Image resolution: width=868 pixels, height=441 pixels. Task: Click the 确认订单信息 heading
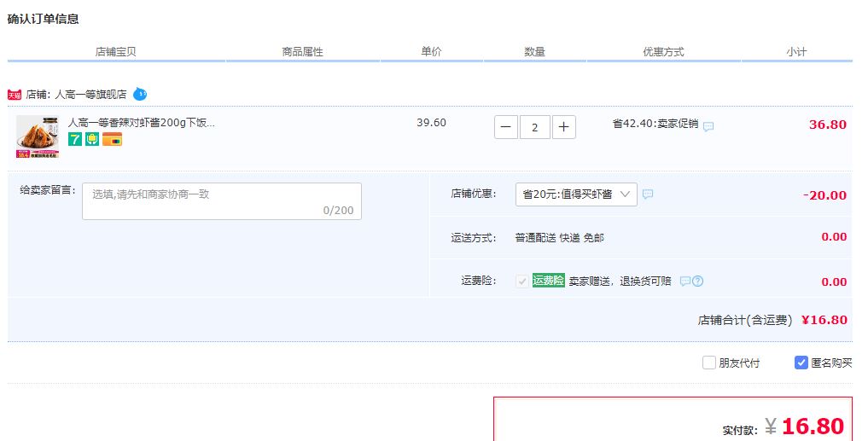(44, 19)
